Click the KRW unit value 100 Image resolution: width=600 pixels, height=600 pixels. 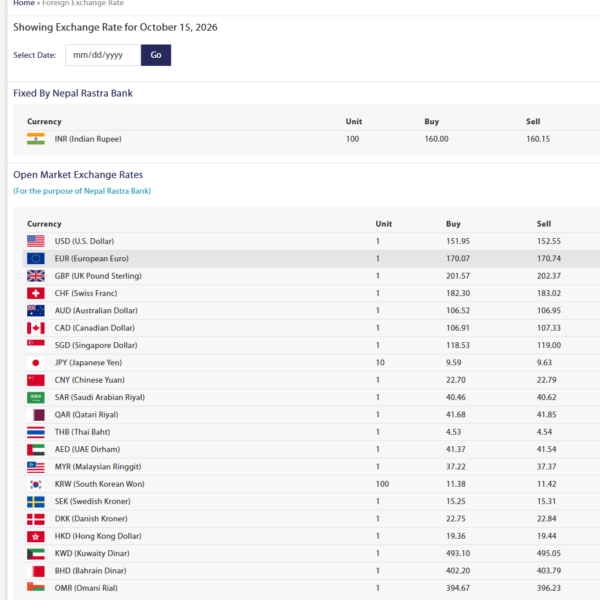(x=382, y=484)
